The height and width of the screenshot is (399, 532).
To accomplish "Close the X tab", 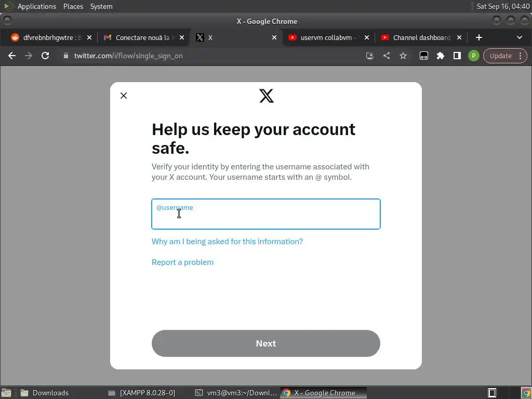I will tap(274, 37).
